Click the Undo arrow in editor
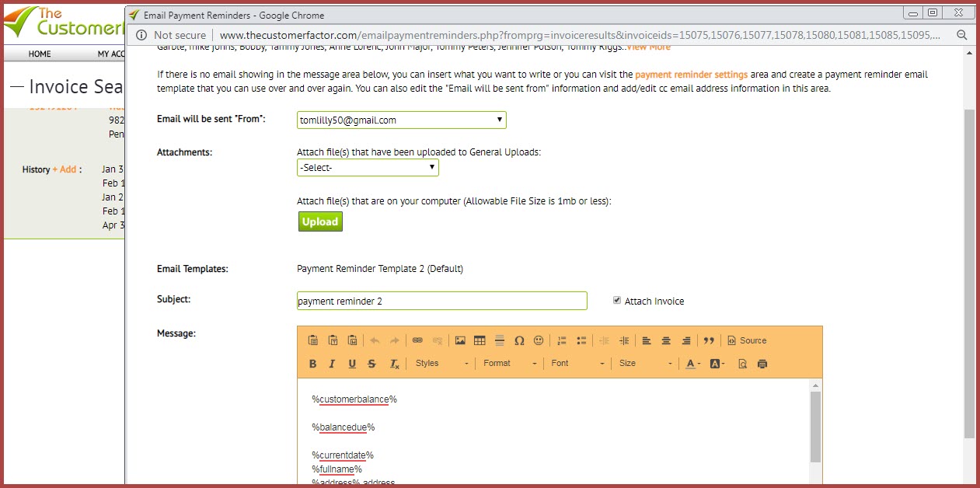The image size is (980, 488). 375,340
